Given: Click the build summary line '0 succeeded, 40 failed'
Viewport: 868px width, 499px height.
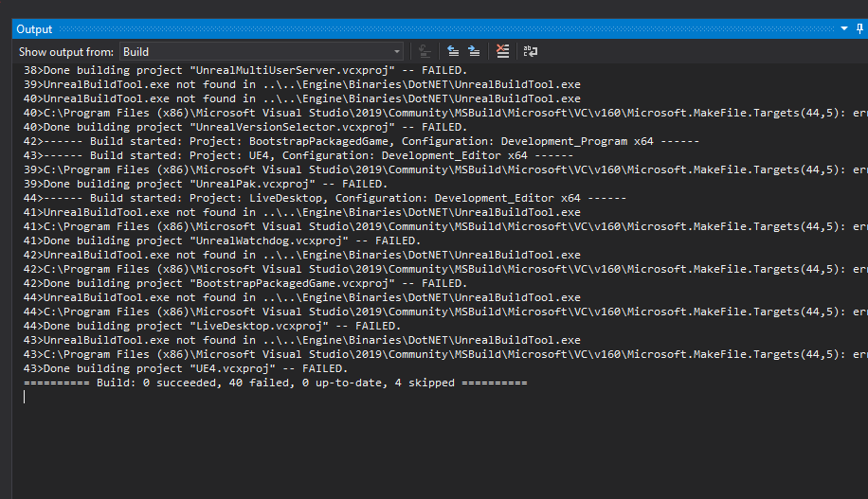Looking at the screenshot, I should (x=275, y=383).
